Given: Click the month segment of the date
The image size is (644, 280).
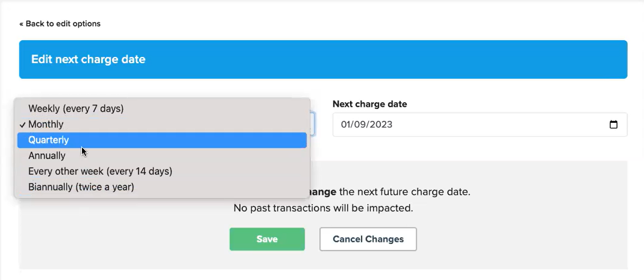Looking at the screenshot, I should 347,125.
